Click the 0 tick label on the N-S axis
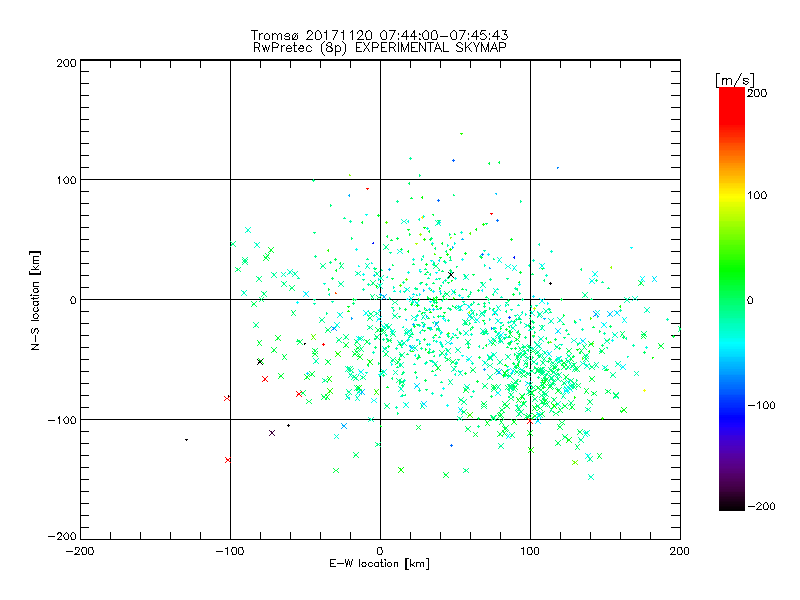Screen dimensions: 800x600 [73, 300]
